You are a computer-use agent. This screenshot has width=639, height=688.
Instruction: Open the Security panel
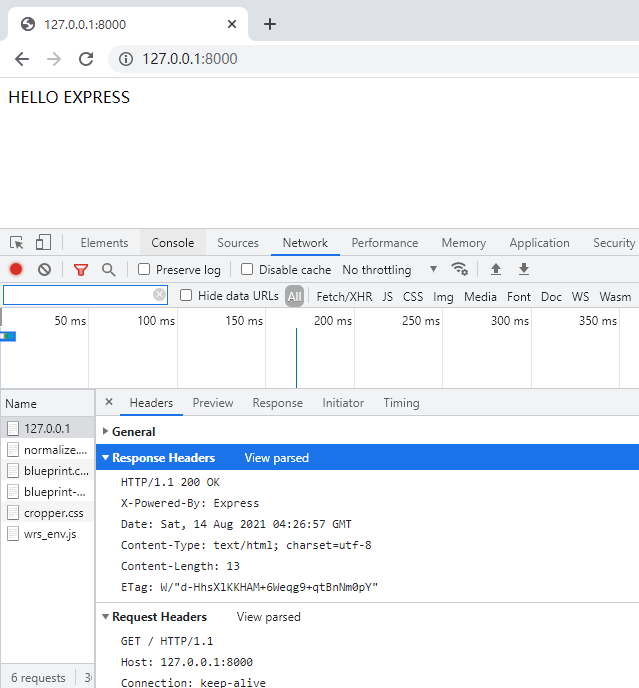tap(614, 243)
